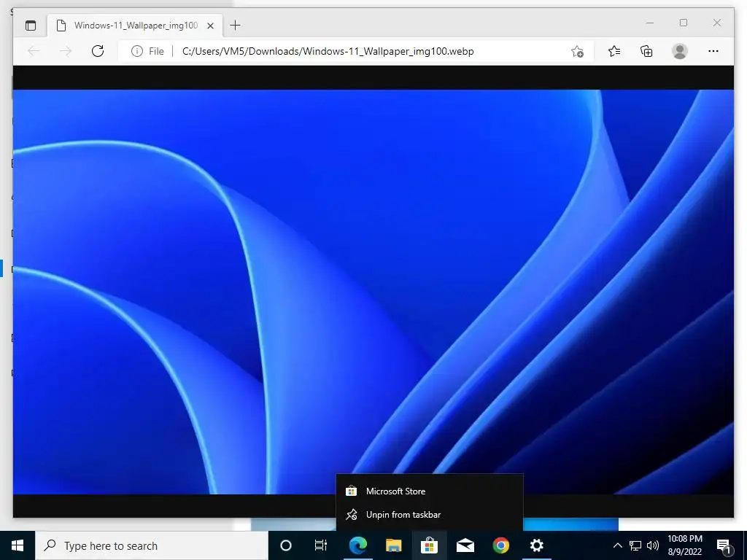Add this page to favorites star

click(577, 51)
